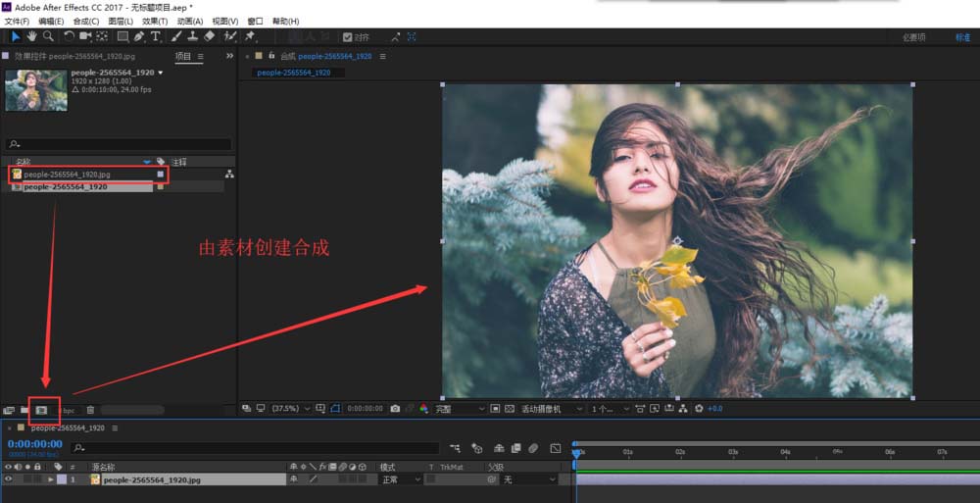Open the Graph Editor in timeline
980x503 pixels.
click(556, 448)
